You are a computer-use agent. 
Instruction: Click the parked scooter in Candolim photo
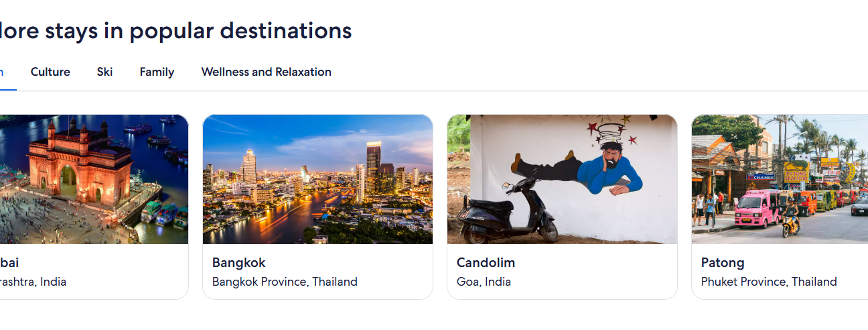pos(509,216)
